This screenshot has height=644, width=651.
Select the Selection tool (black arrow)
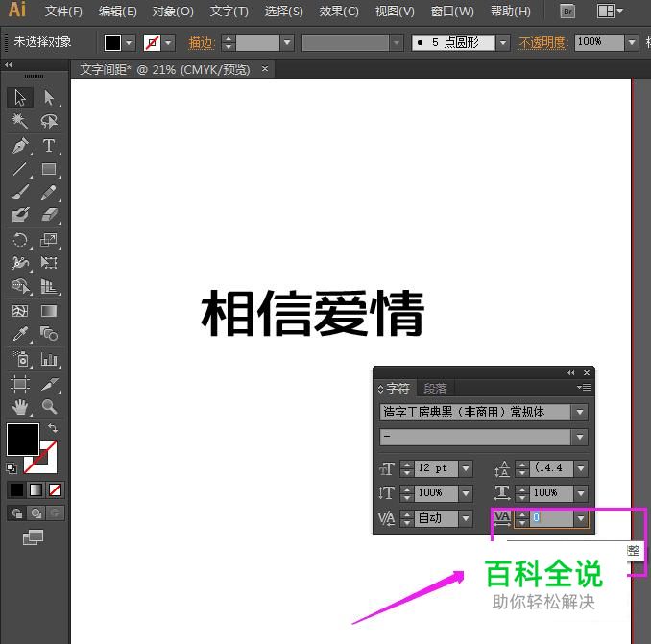coord(20,98)
